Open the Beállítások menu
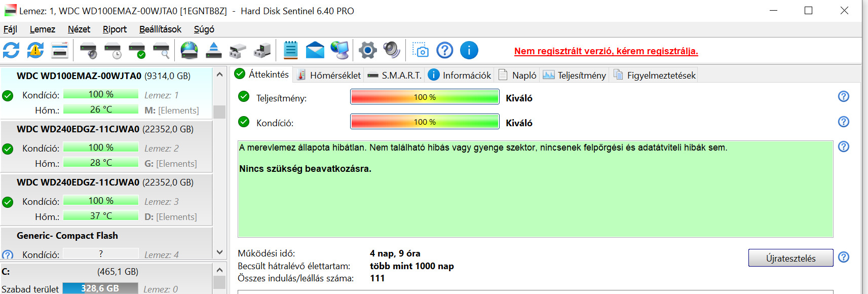The image size is (868, 294). tap(160, 29)
